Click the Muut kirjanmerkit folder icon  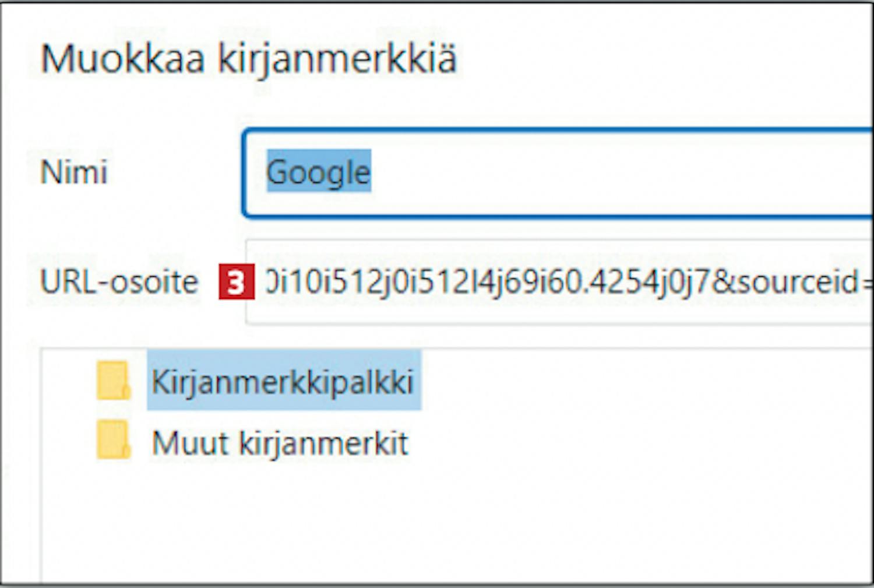pos(113,440)
